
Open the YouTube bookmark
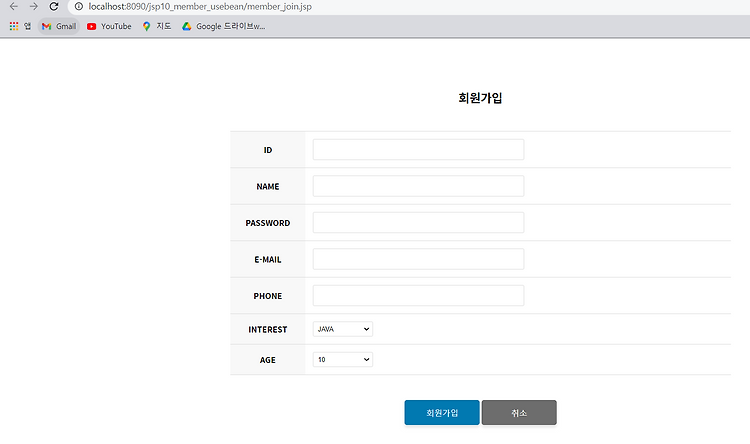[109, 26]
